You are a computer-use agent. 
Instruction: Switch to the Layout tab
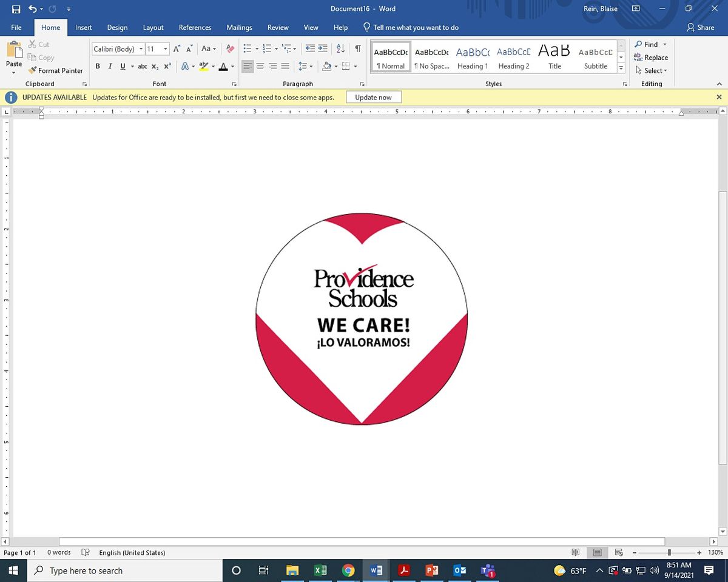click(x=153, y=27)
